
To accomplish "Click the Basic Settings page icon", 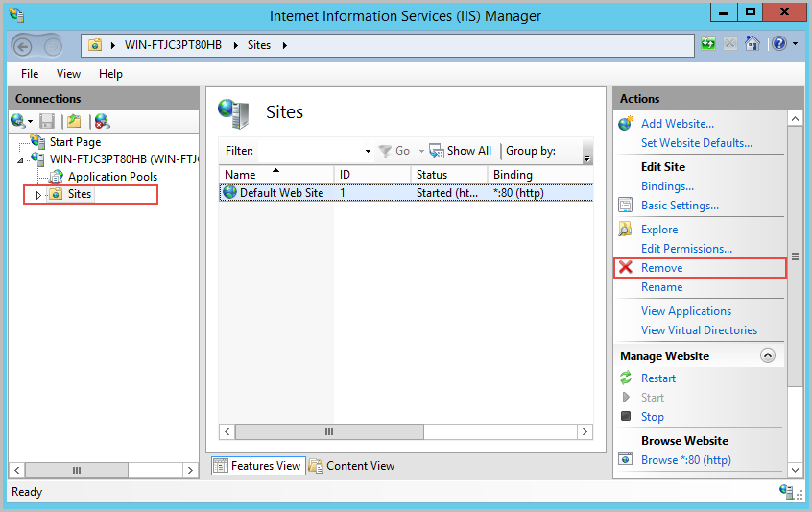I will tap(626, 206).
